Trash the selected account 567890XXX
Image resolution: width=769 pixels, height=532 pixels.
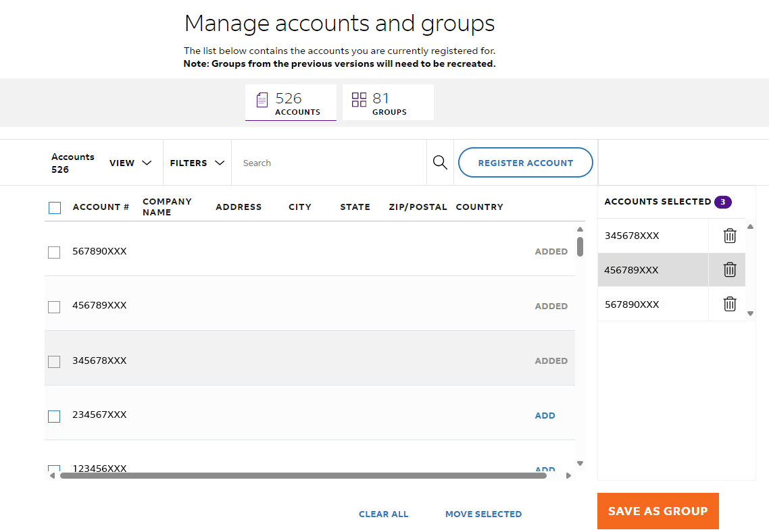coord(730,304)
